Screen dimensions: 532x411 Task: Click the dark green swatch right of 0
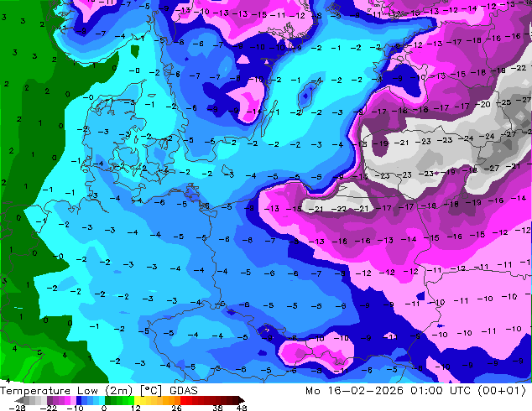click(107, 400)
